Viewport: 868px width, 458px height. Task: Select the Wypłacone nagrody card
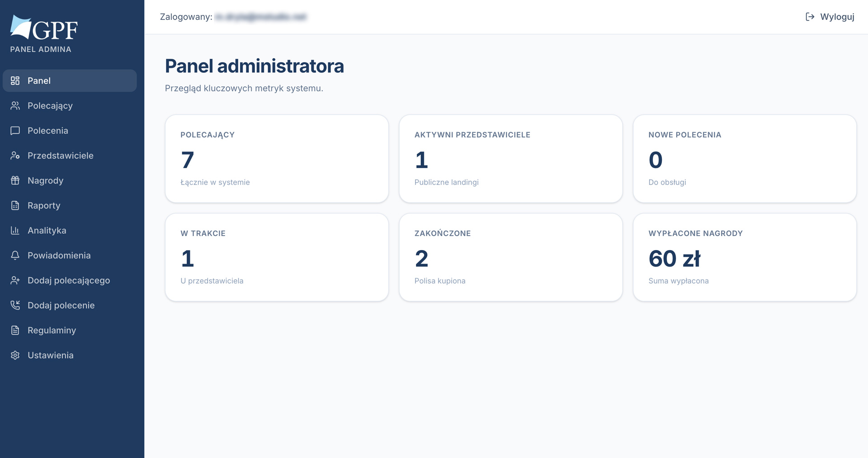(x=745, y=257)
